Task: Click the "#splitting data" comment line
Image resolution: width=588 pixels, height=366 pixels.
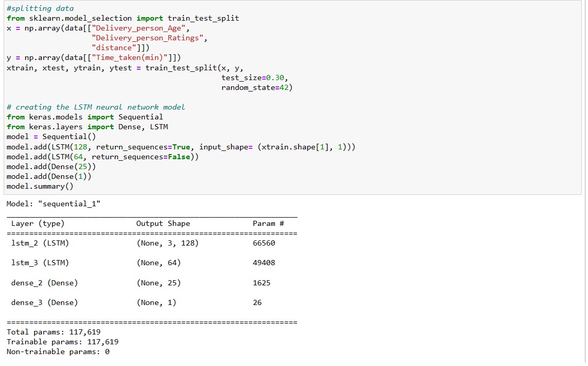Action: [40, 8]
